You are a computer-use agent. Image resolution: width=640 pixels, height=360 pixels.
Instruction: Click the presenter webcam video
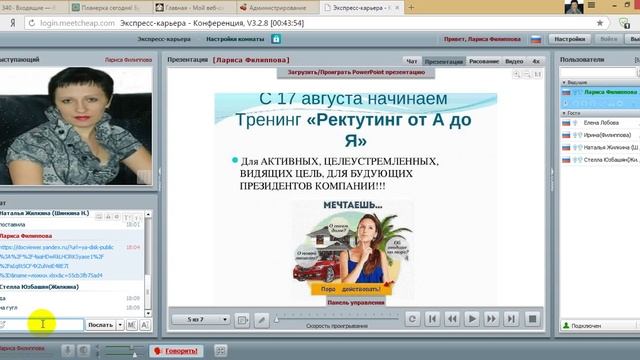click(x=76, y=126)
